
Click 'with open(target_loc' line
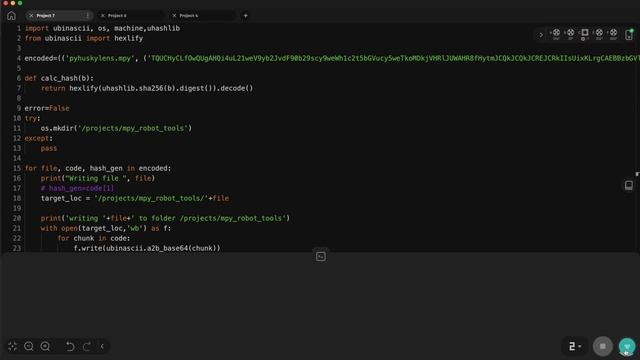coord(106,228)
